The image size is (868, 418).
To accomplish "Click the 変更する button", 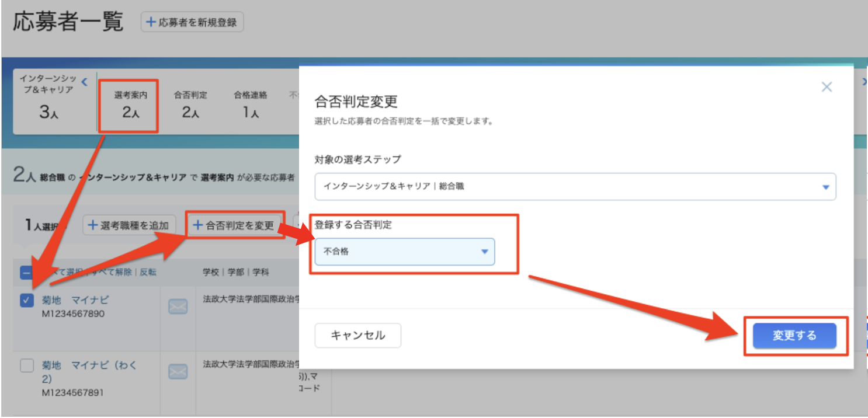I will 794,336.
